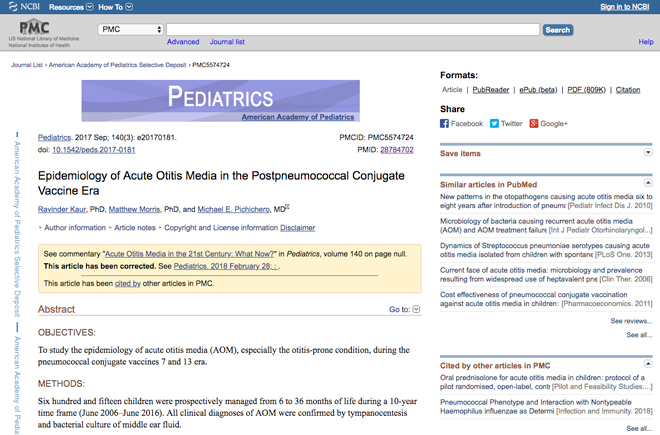Open commentary Acute Otitis Media in 21st Century
The image size is (660, 435).
click(189, 254)
